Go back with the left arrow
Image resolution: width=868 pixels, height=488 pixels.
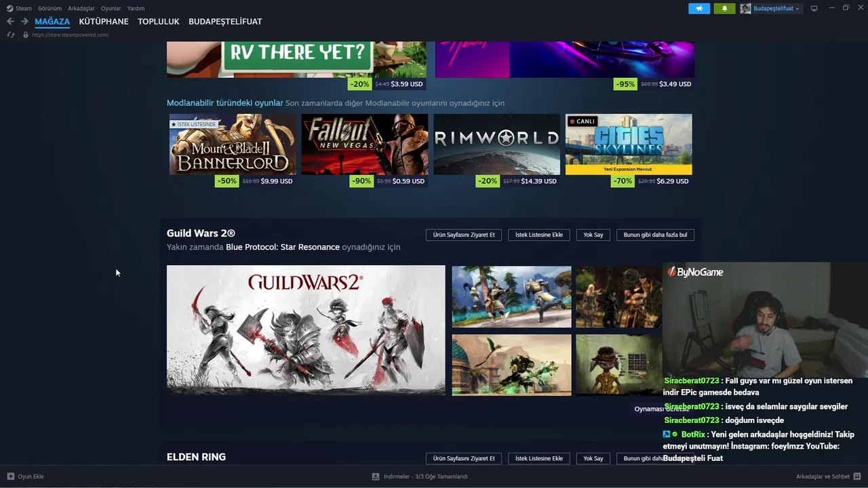click(x=10, y=22)
